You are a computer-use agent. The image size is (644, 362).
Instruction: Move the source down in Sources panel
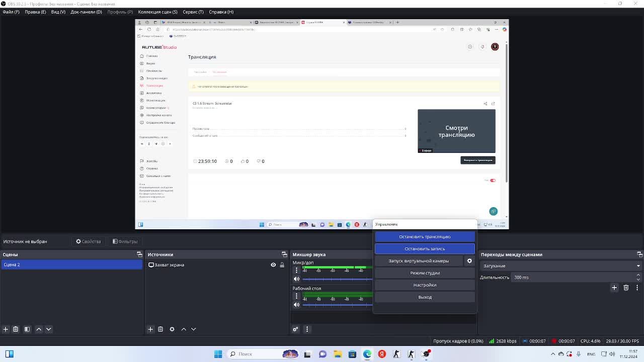click(x=194, y=329)
